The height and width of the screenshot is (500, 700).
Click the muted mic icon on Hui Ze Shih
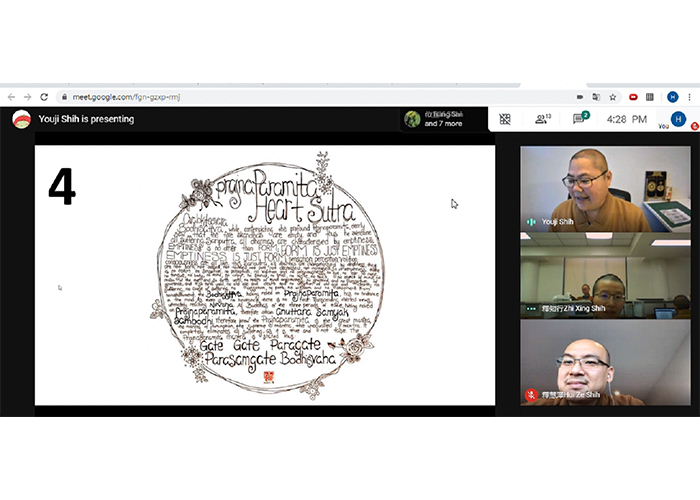tap(531, 395)
